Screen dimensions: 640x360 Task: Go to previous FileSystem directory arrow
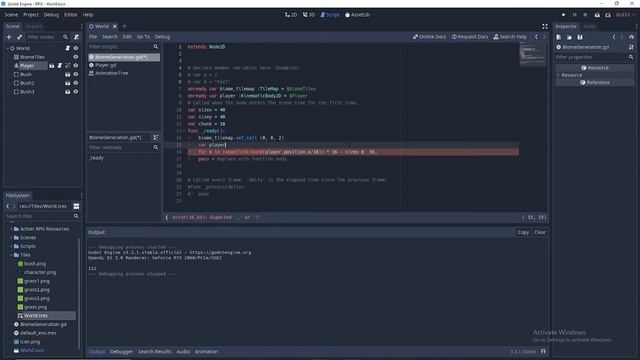point(8,206)
